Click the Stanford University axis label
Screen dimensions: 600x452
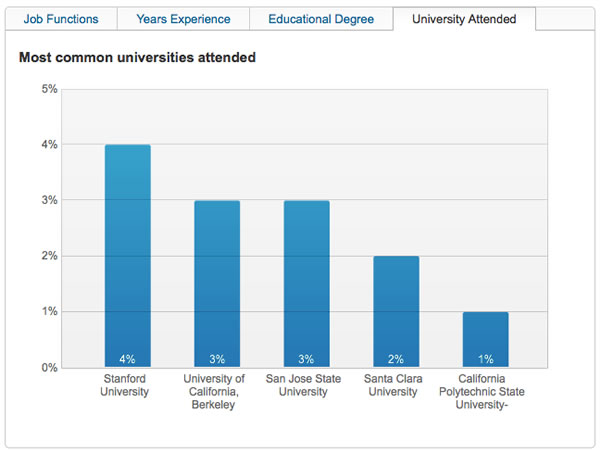[x=127, y=386]
